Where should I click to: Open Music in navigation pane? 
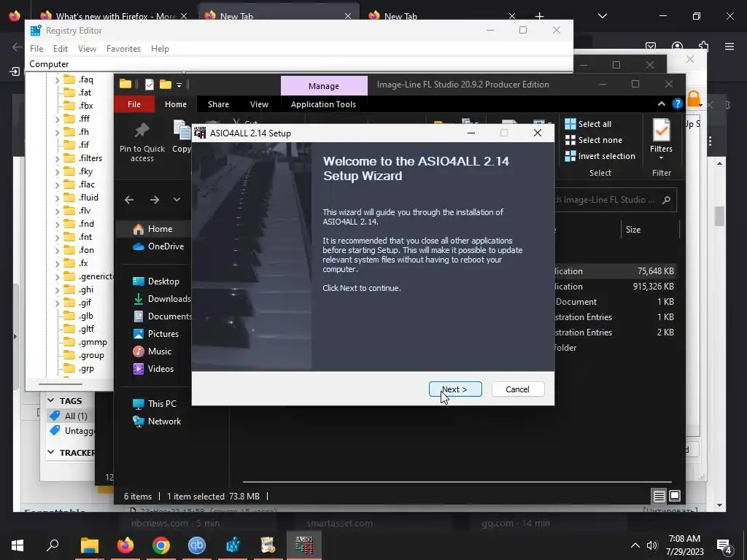coord(152,351)
